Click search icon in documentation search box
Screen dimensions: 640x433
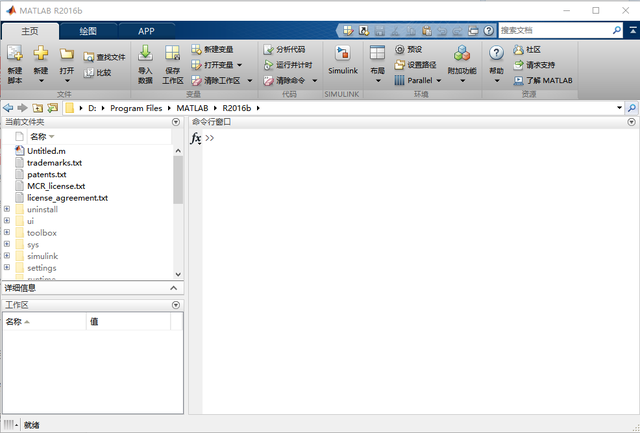click(617, 30)
